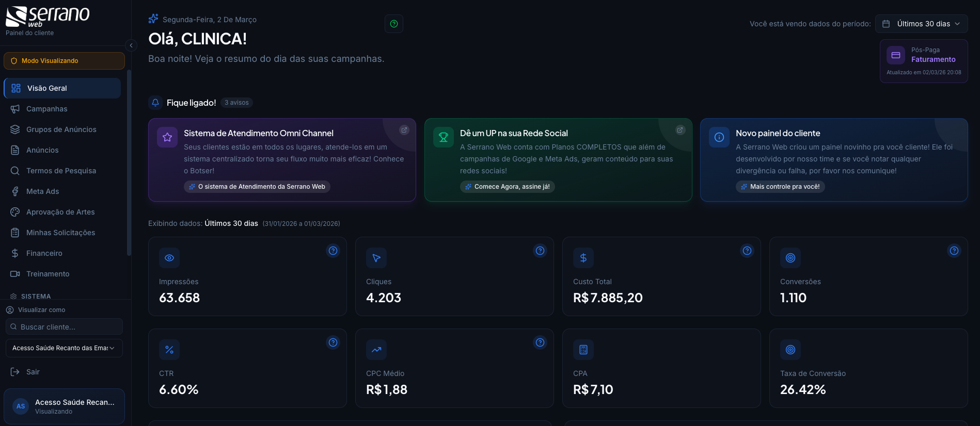Click the Buscar cliente search field

tap(64, 326)
